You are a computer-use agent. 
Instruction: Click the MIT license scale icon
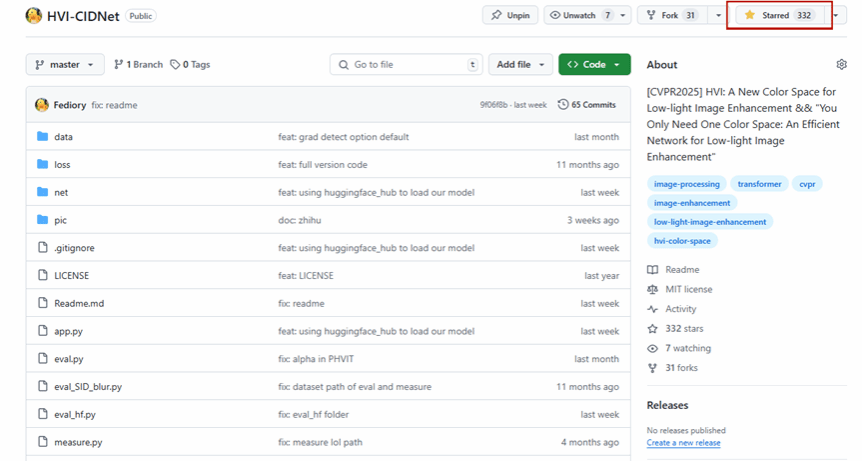click(653, 290)
